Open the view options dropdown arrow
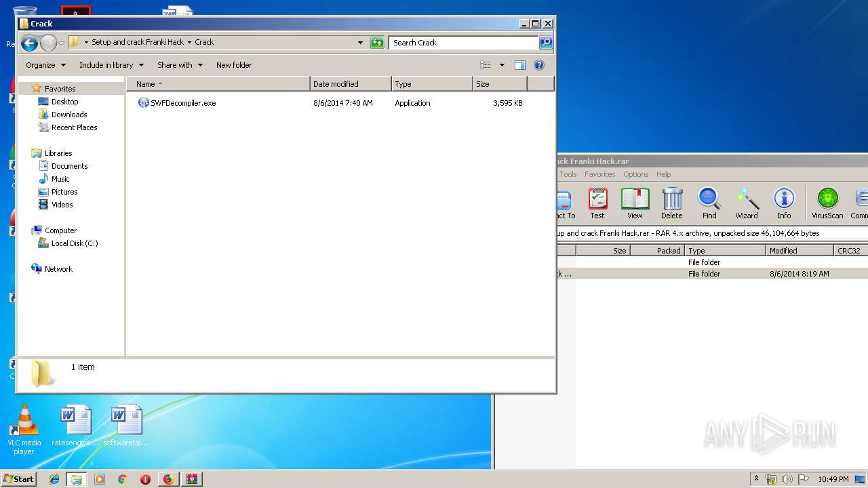This screenshot has height=488, width=868. pyautogui.click(x=502, y=65)
